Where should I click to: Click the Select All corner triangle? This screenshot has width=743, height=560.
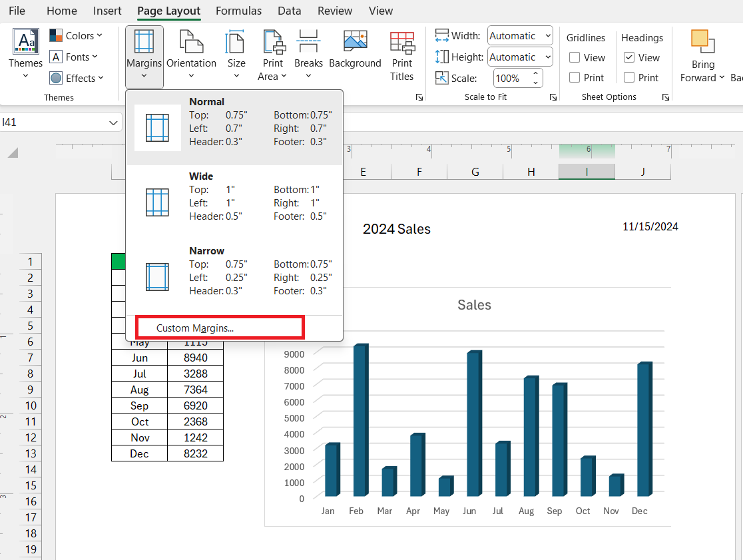(x=13, y=152)
